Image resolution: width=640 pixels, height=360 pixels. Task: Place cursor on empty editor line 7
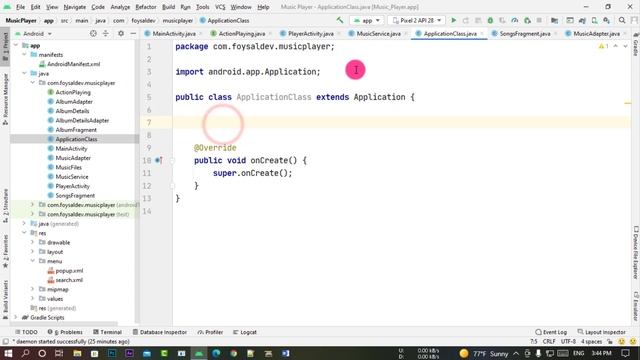click(402, 122)
